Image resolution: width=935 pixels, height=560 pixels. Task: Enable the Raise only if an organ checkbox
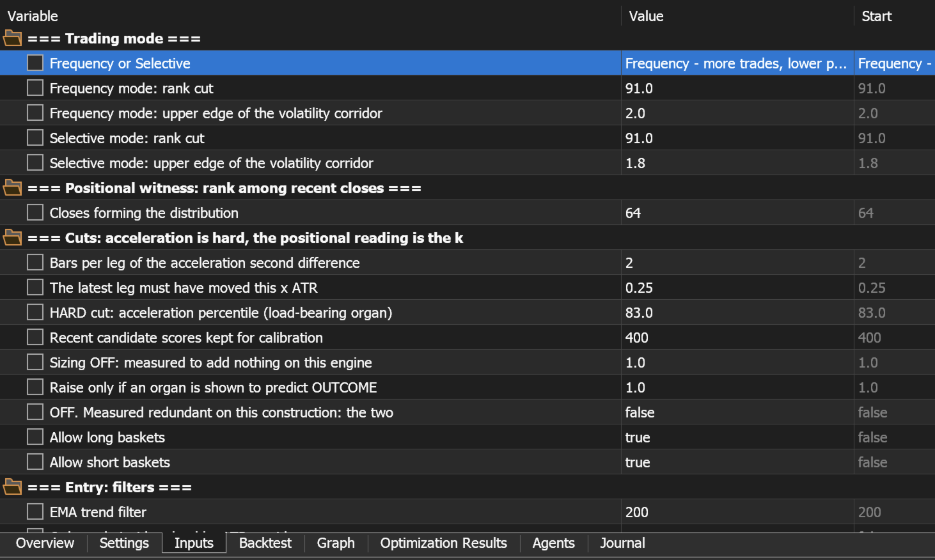(35, 387)
